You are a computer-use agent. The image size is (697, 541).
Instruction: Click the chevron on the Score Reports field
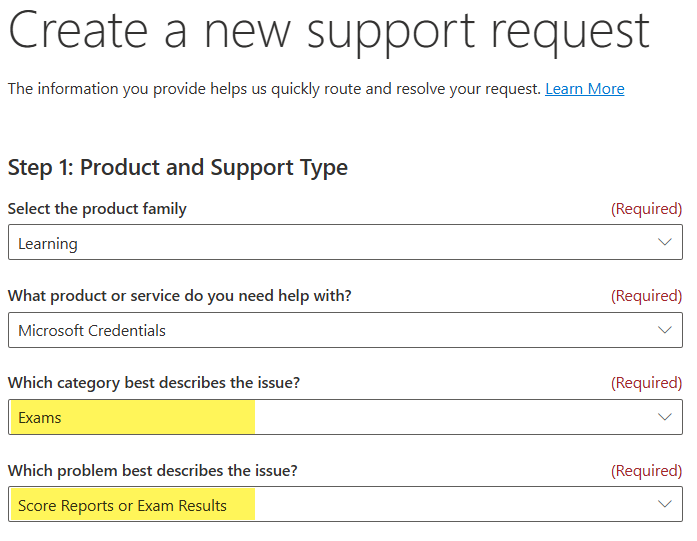665,504
